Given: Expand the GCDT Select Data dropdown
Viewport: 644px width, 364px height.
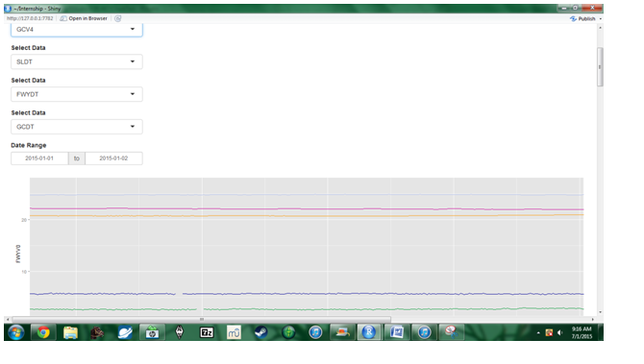Looking at the screenshot, I should 77,127.
